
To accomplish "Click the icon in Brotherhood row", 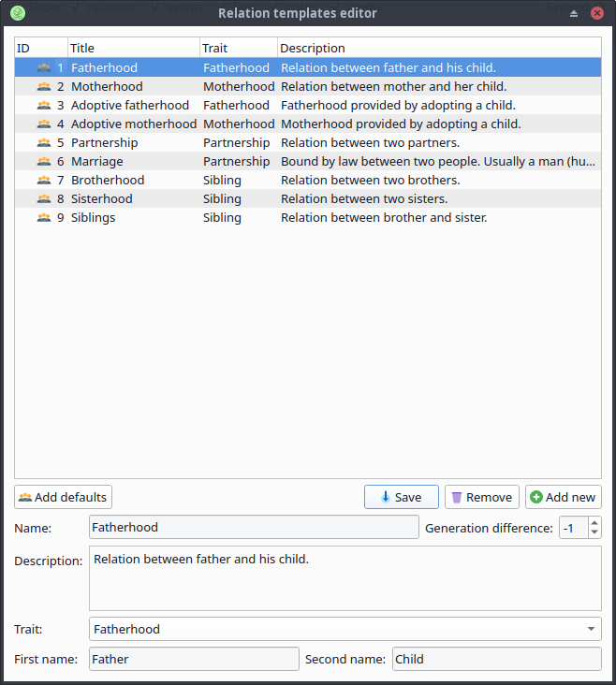I will click(x=44, y=181).
